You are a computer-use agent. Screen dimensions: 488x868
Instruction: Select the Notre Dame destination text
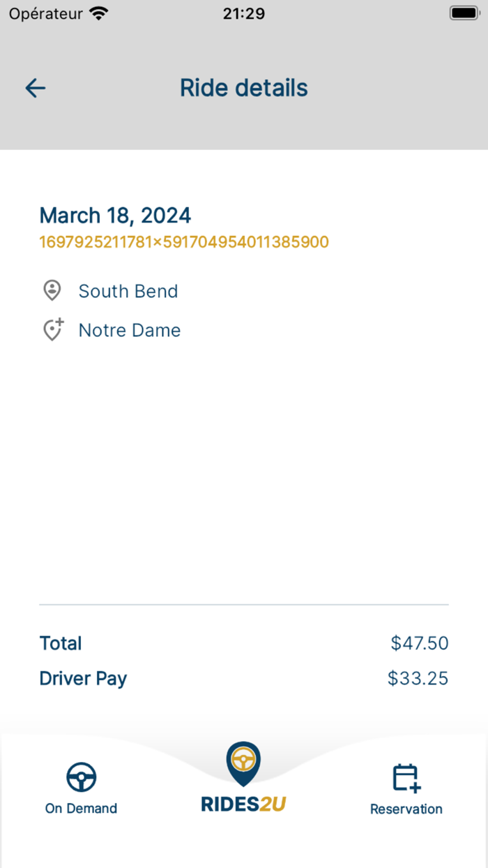(x=130, y=330)
